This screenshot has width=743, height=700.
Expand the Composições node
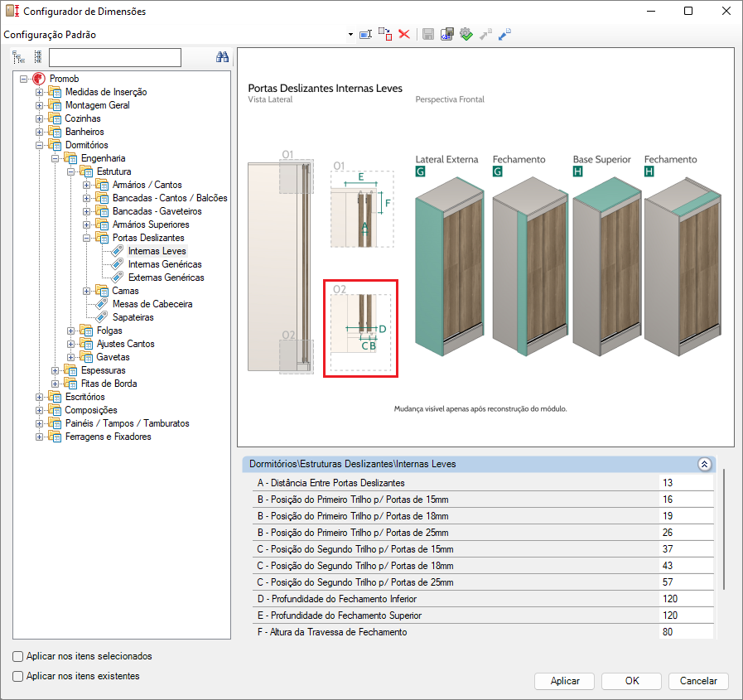point(39,410)
